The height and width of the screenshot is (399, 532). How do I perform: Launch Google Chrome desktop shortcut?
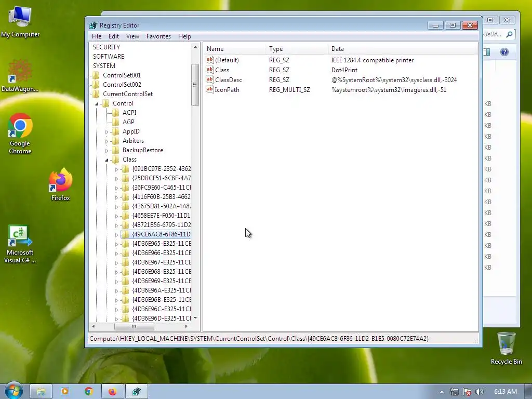tap(20, 134)
